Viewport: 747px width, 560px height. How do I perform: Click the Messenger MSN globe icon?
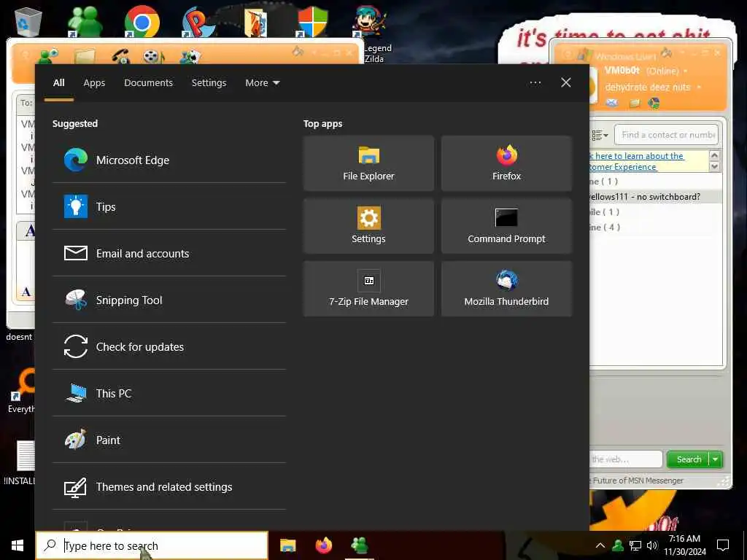pyautogui.click(x=654, y=103)
